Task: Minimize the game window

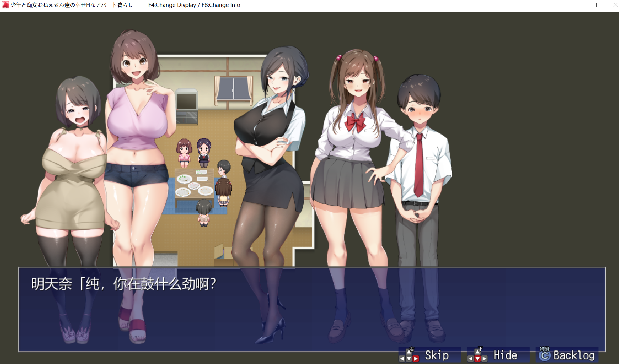Action: tap(573, 5)
